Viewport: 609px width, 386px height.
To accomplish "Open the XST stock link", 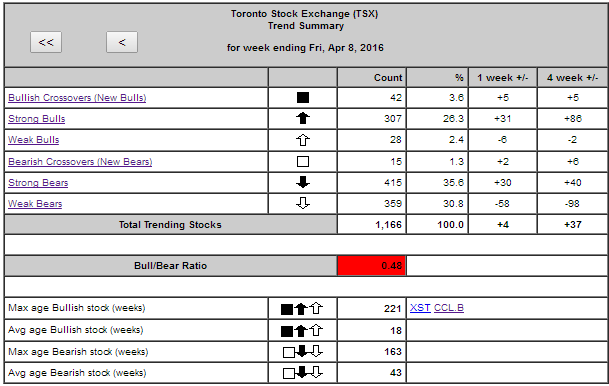I will pyautogui.click(x=420, y=308).
